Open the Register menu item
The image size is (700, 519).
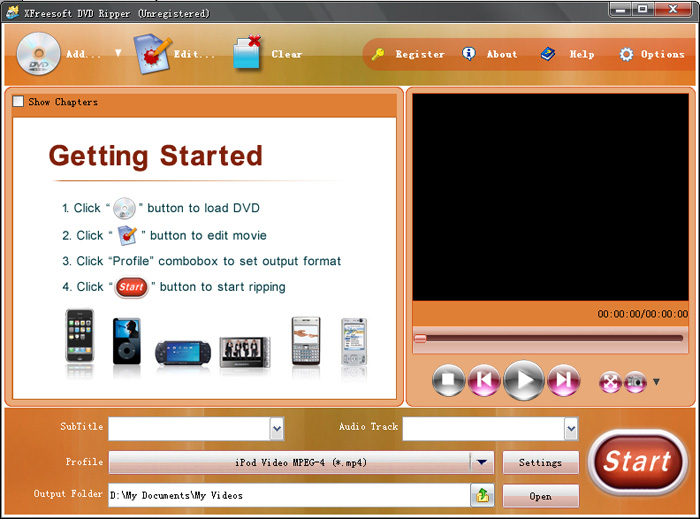pyautogui.click(x=420, y=54)
